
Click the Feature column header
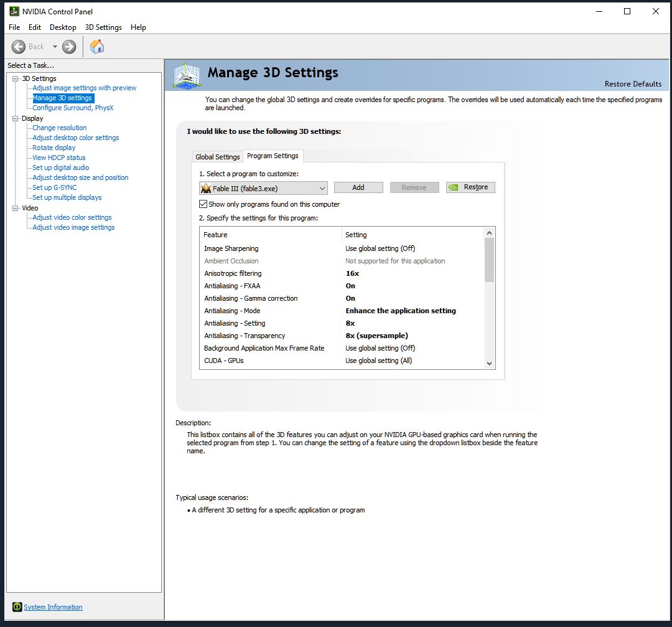(271, 235)
